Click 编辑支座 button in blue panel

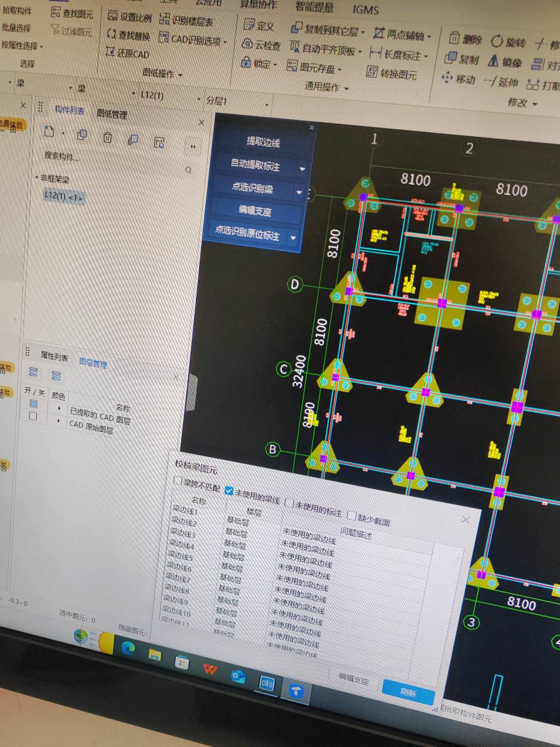[255, 211]
